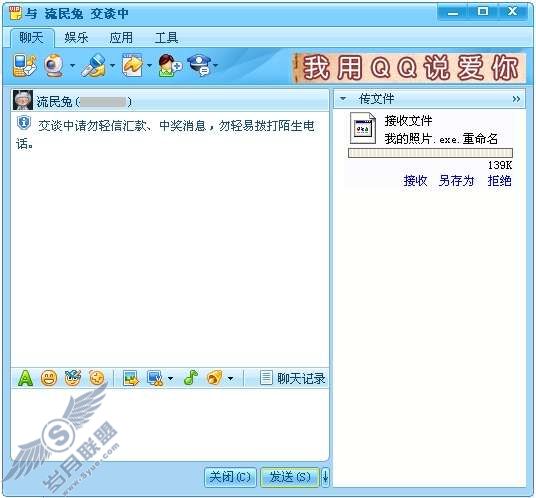Click the contact name 流民兔
536x498 pixels.
(x=54, y=102)
